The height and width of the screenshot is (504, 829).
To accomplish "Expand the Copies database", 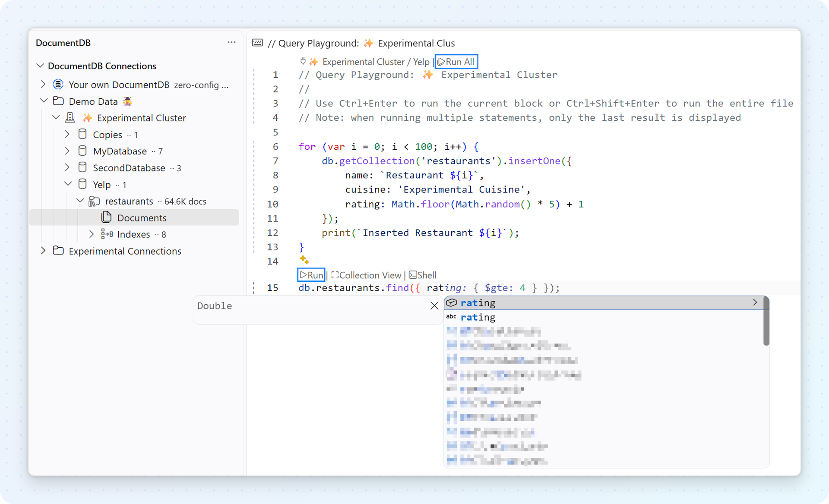I will 67,134.
